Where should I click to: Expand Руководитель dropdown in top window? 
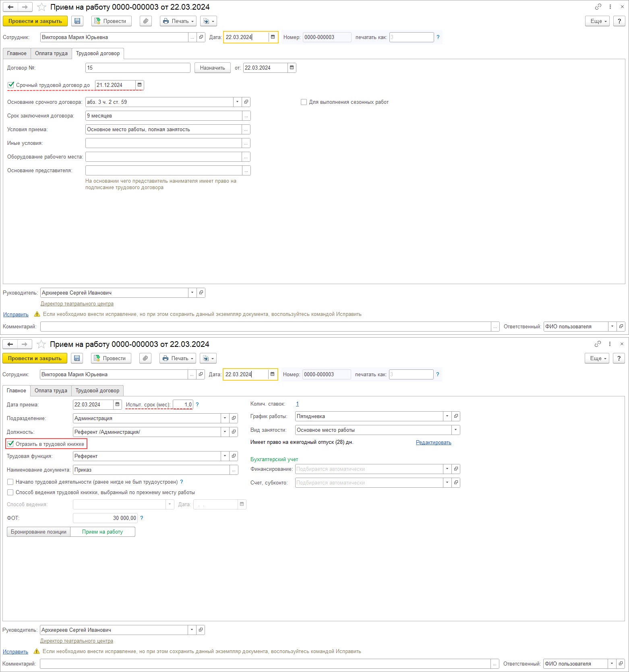[x=192, y=293]
